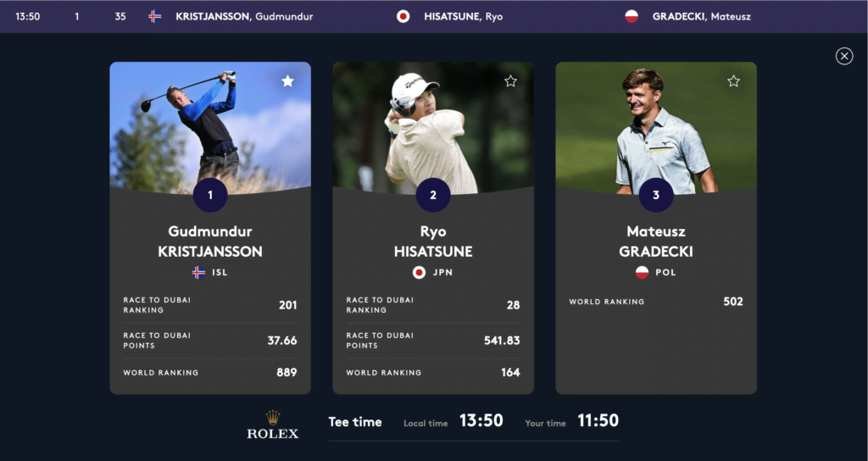Click Iceland flag beside ISL label
Viewport: 868px width, 461px height.
pos(198,272)
